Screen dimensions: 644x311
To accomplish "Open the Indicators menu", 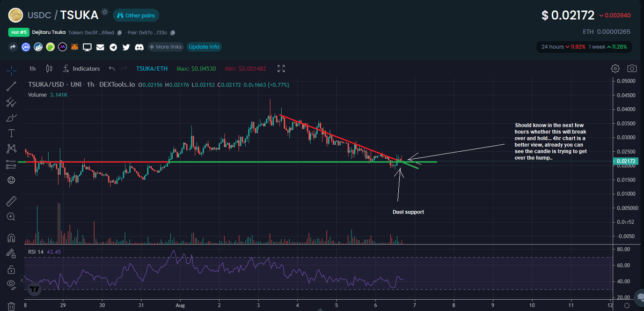I will coord(82,69).
